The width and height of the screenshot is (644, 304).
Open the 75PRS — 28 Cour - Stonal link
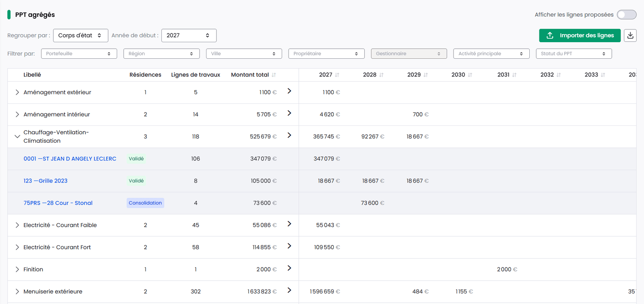point(58,203)
